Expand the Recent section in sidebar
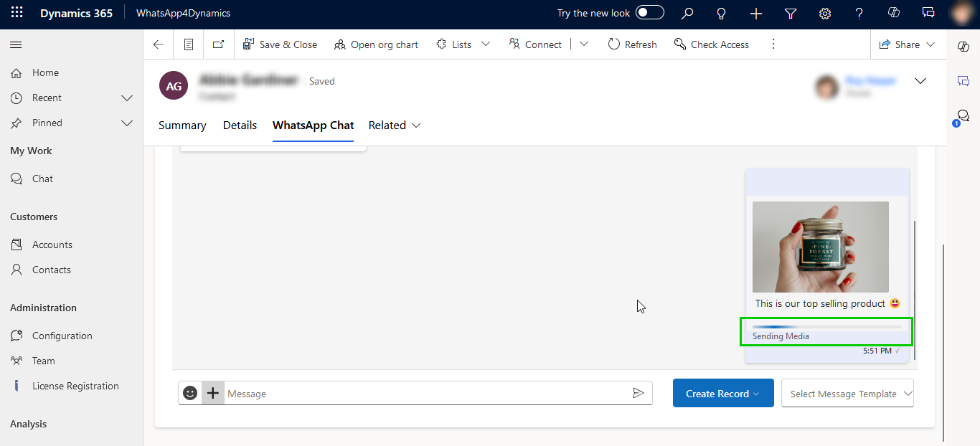Image resolution: width=980 pixels, height=446 pixels. (127, 98)
